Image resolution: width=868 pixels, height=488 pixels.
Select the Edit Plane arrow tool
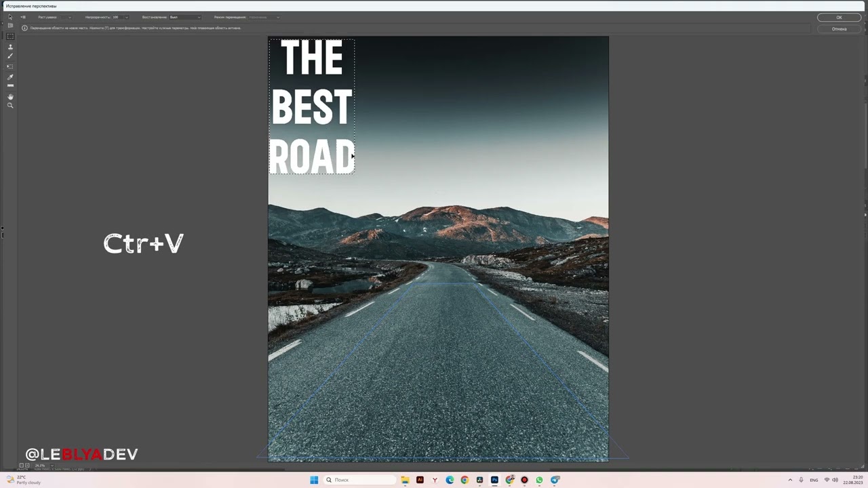click(10, 17)
